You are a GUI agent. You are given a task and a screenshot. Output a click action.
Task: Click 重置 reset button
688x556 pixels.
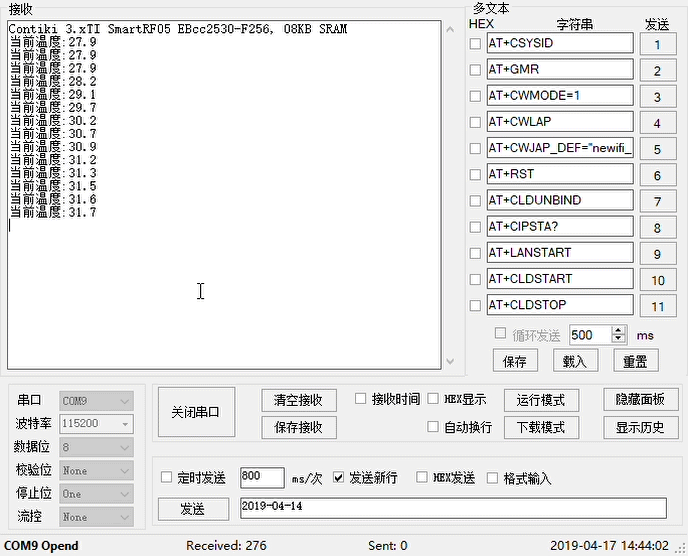coord(636,361)
